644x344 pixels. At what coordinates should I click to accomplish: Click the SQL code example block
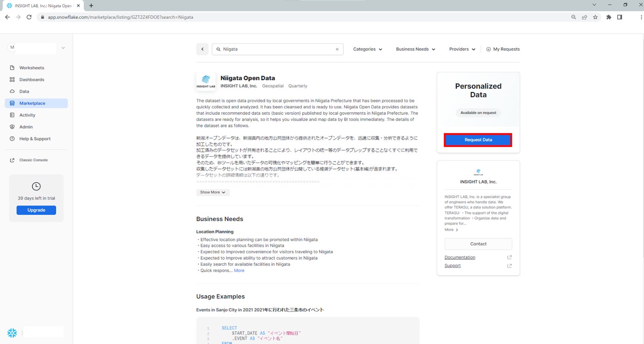[308, 331]
